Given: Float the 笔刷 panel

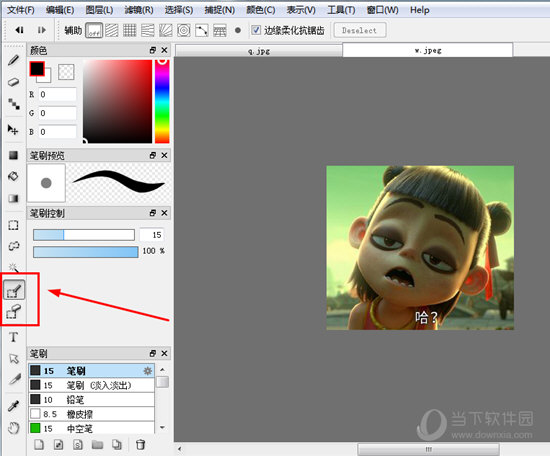Looking at the screenshot, I should point(153,353).
